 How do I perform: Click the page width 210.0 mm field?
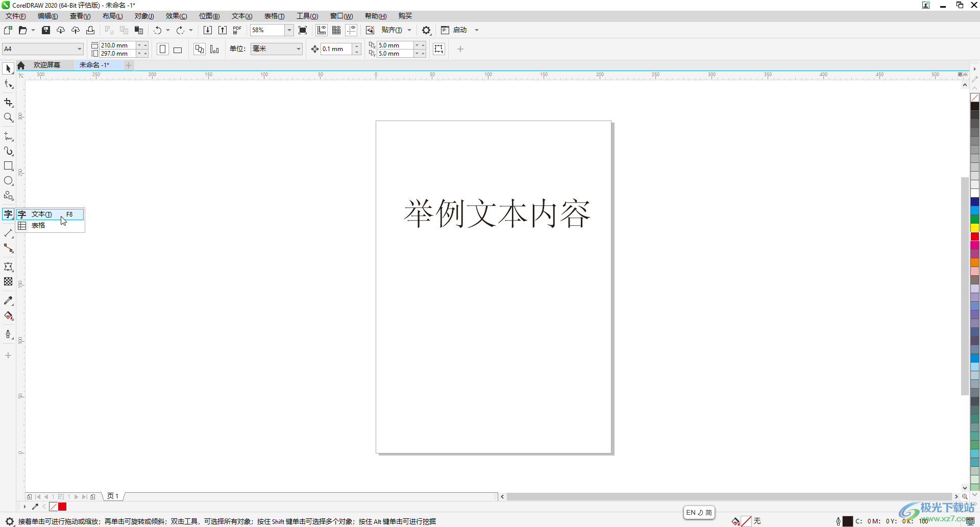118,45
